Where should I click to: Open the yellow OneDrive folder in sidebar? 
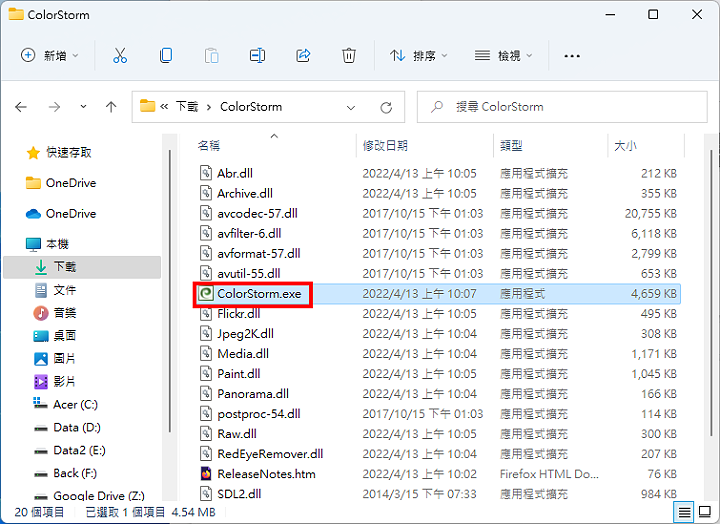coord(61,183)
